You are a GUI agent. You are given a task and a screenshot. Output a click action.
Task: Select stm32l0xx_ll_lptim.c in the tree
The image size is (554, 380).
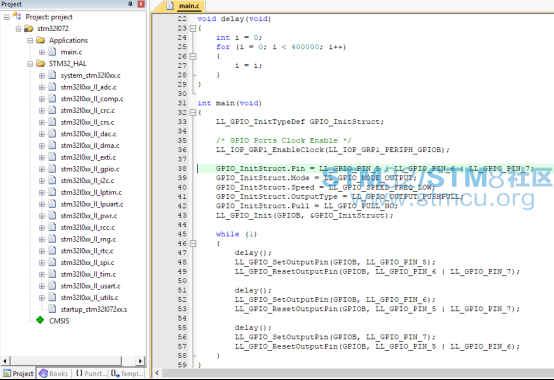point(91,192)
